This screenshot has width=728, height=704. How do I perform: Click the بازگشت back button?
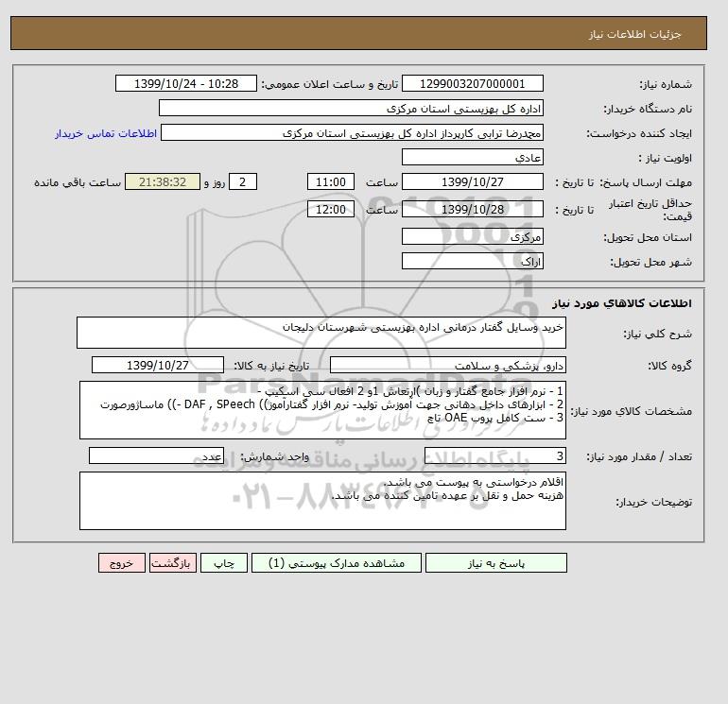[x=173, y=563]
